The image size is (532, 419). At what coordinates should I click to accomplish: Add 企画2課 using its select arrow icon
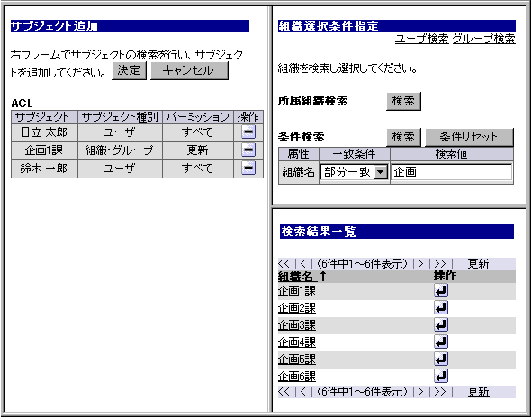(441, 308)
